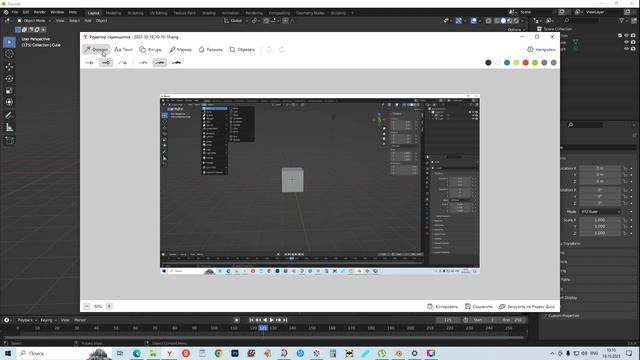This screenshot has height=360, width=640.
Task: Click the undo arrow in screenshot editor
Action: point(269,49)
